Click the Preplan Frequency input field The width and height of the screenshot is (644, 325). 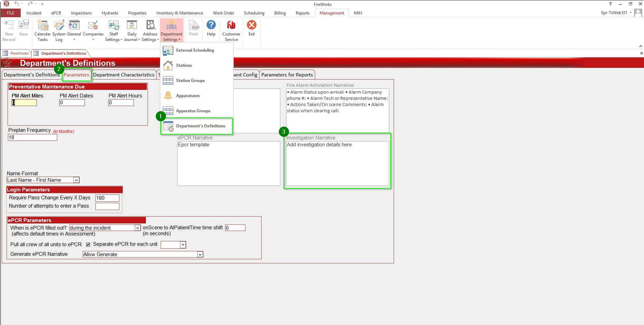[x=32, y=137]
